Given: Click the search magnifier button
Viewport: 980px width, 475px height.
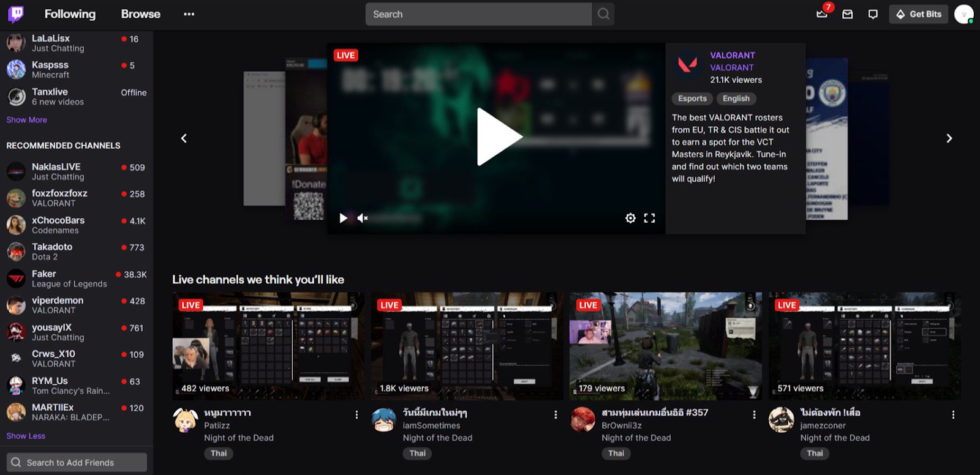Looking at the screenshot, I should [x=603, y=14].
